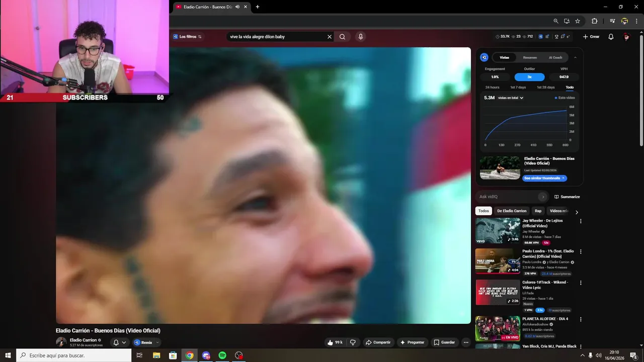Screen dimensions: 644x362
Task: Bookmark this page with the star icon
Action: tap(578, 21)
